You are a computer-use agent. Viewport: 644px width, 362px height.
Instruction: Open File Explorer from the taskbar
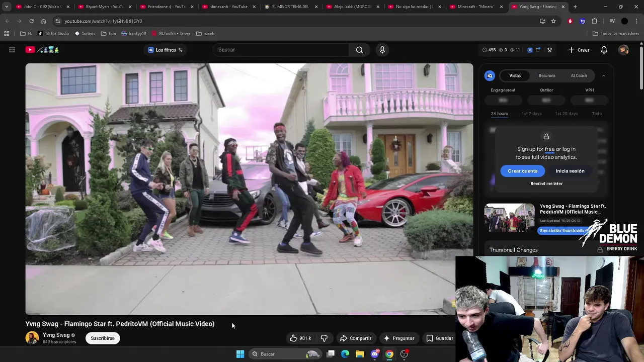point(360,354)
